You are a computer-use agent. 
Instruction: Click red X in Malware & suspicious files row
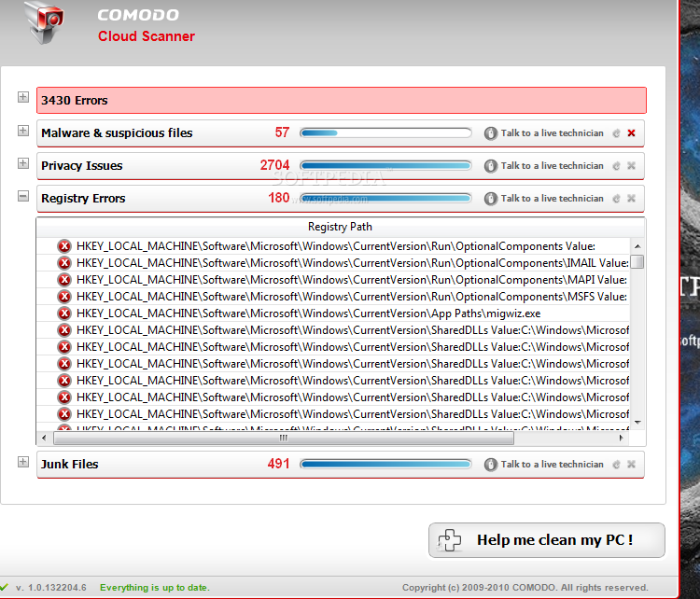coord(631,133)
